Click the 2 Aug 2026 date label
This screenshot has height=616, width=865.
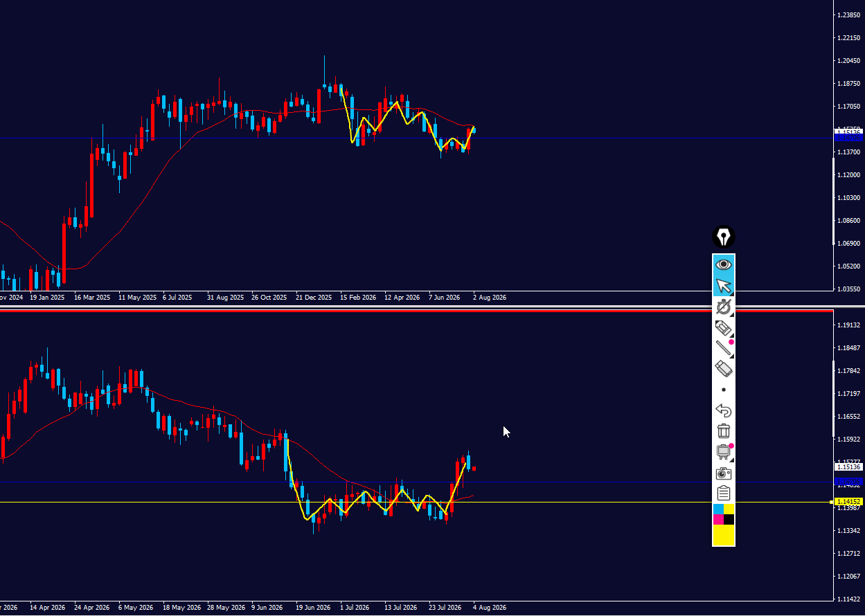490,298
